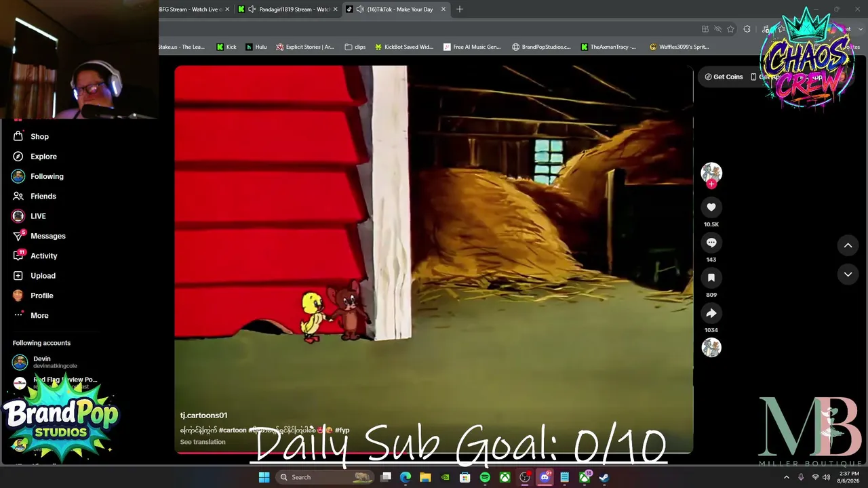Screen dimensions: 868x488
Task: Open the KickBot Saved Wid... bookmark
Action: point(403,47)
